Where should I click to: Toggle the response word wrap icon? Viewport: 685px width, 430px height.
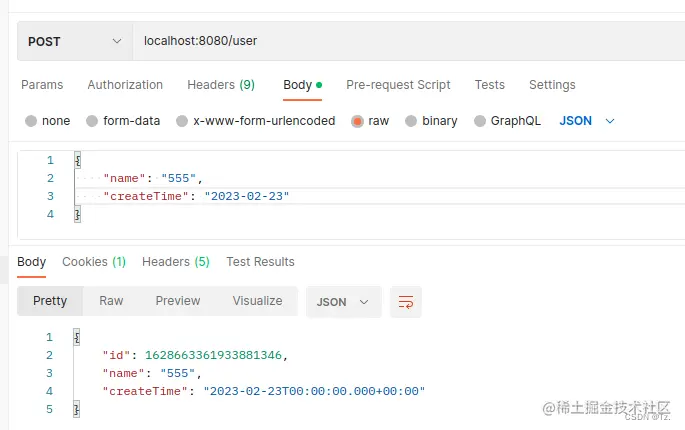coord(406,302)
